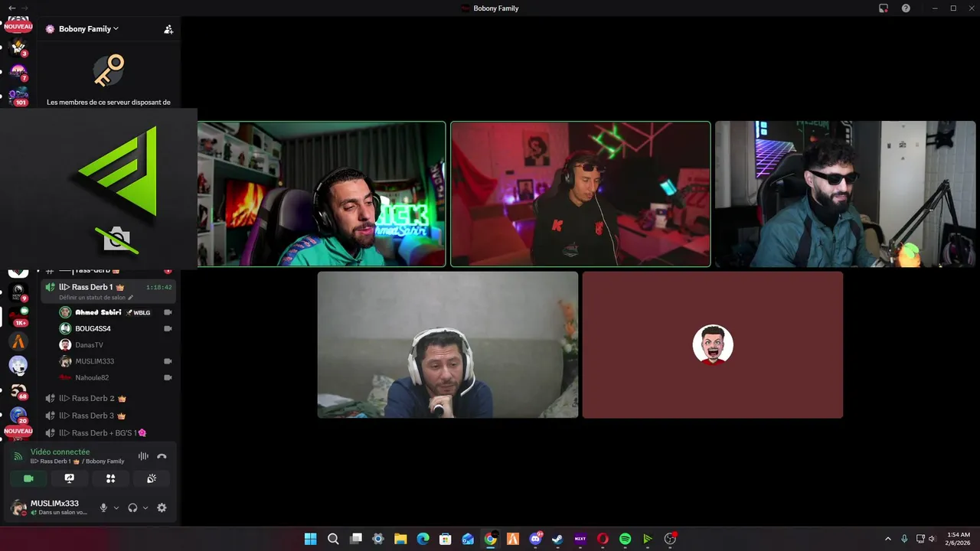Screen dimensions: 980x551
Task: Click user Nahoule82 in voice list
Action: click(92, 377)
